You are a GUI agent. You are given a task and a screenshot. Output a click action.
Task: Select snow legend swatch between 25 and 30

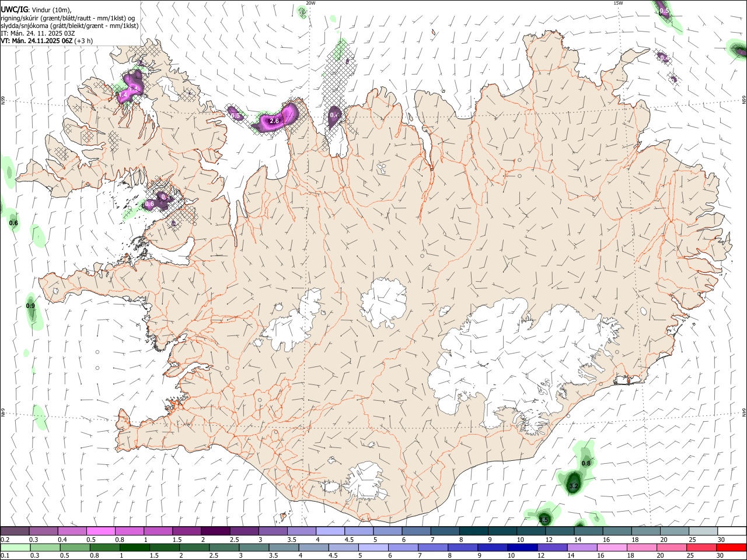click(x=703, y=531)
